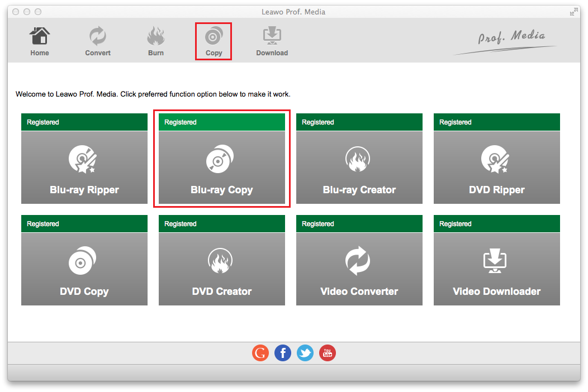588x392 pixels.
Task: Select the DVD Copy module
Action: tap(84, 269)
